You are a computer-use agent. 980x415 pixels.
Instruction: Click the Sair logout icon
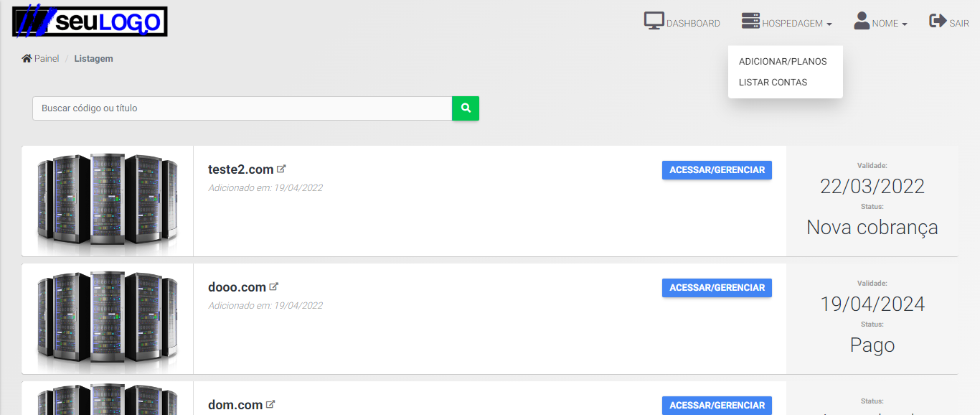[938, 22]
